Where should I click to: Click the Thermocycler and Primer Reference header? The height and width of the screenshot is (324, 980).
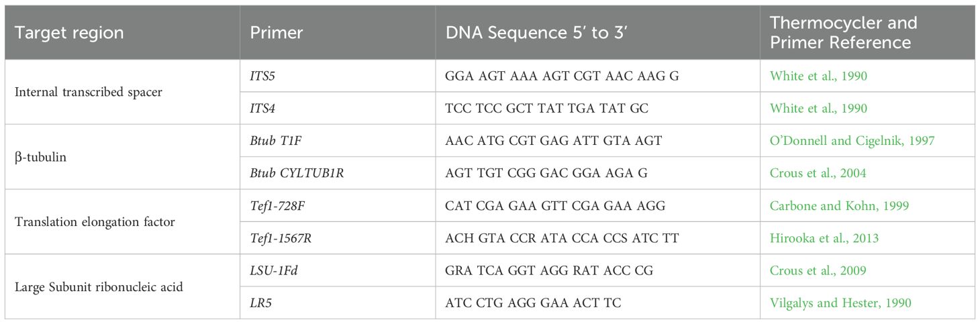click(843, 33)
